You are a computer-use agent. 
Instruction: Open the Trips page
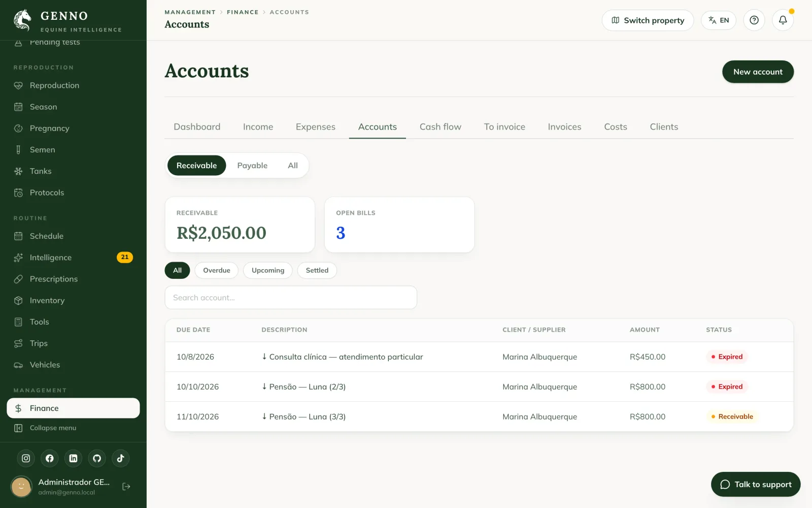[x=73, y=343]
